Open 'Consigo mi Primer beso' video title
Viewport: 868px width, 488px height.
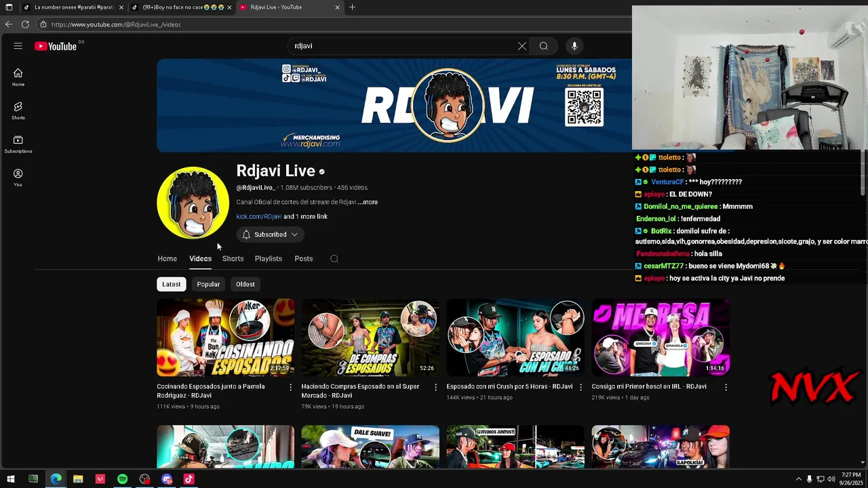pyautogui.click(x=649, y=387)
